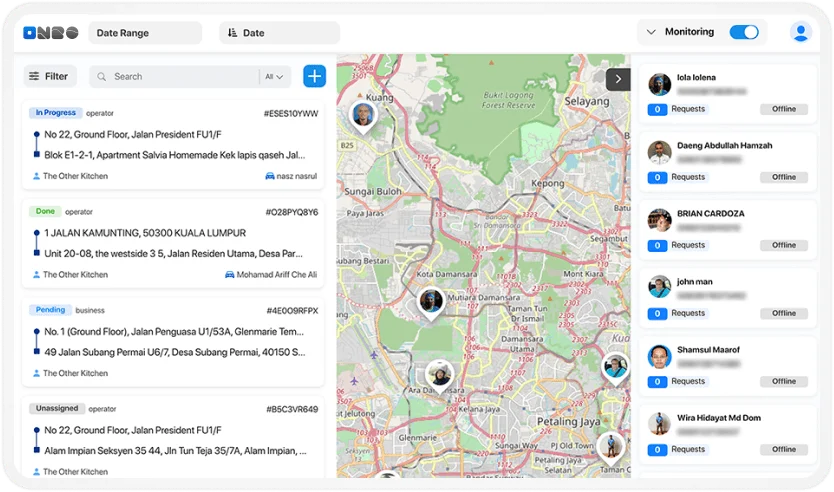Screen dimensions: 834x492
Task: Open the Filter button
Action: tap(49, 76)
